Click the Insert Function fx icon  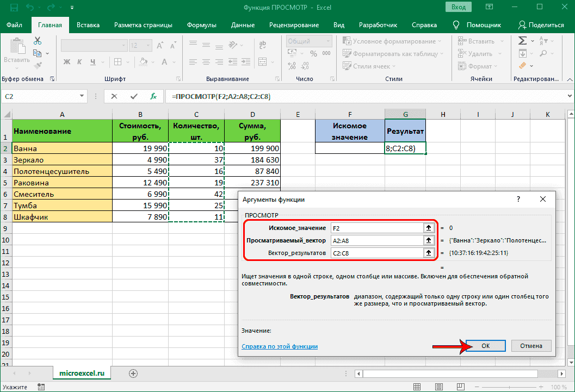click(x=153, y=96)
